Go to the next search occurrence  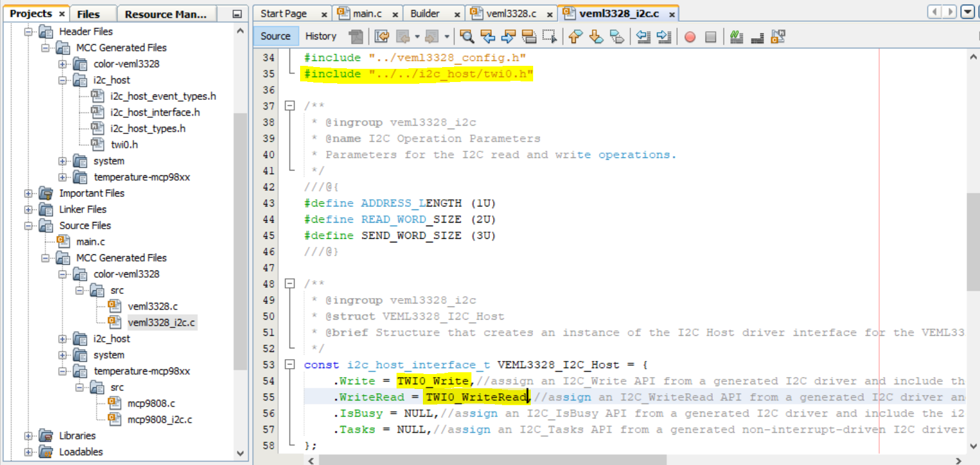point(508,37)
